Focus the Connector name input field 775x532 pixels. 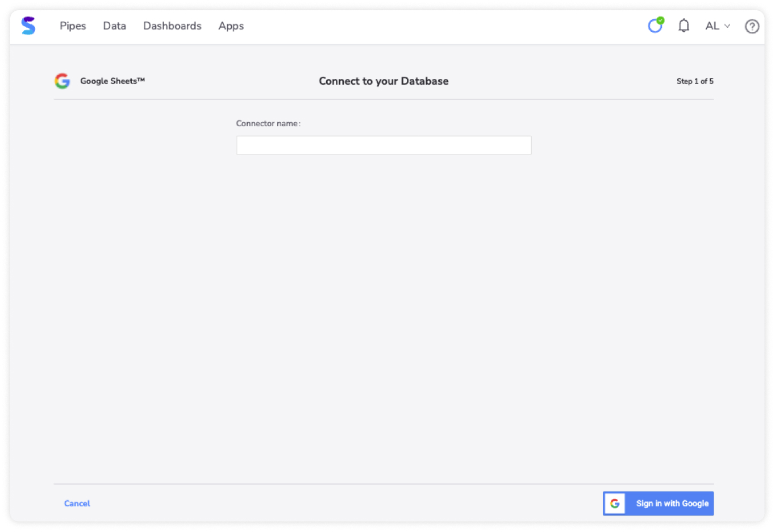click(384, 145)
